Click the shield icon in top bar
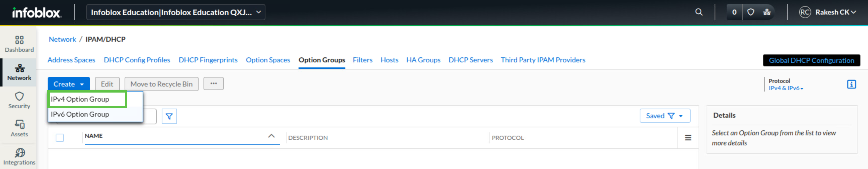 coord(751,12)
